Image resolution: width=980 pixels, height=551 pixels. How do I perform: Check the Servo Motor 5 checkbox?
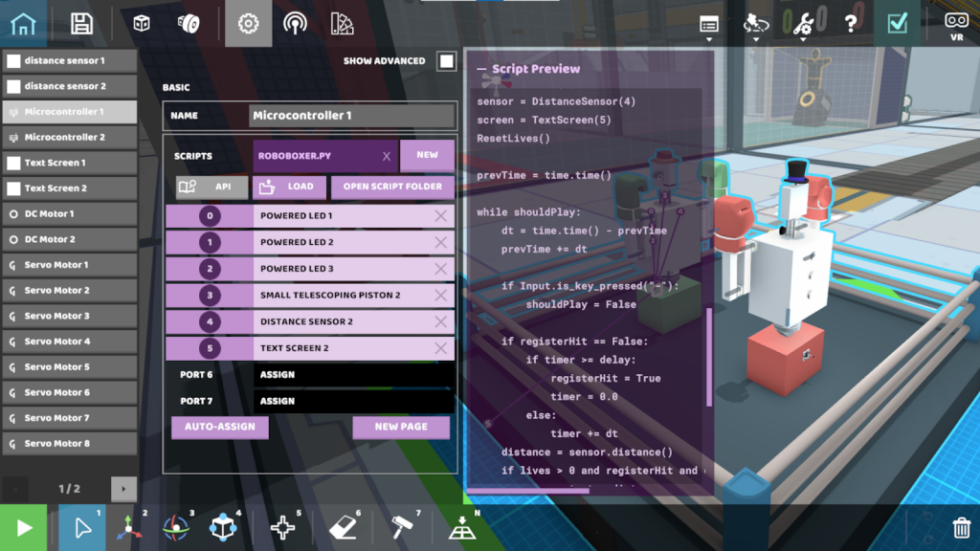(x=11, y=366)
